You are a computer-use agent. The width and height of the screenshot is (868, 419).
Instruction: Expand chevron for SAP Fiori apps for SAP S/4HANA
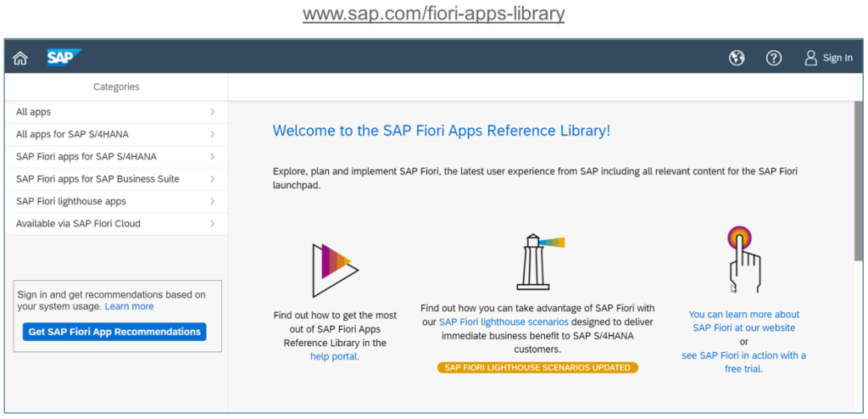coord(213,157)
